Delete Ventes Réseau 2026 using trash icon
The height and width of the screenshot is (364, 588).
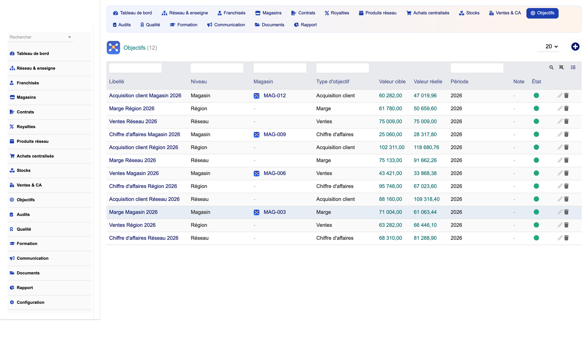coord(566,121)
